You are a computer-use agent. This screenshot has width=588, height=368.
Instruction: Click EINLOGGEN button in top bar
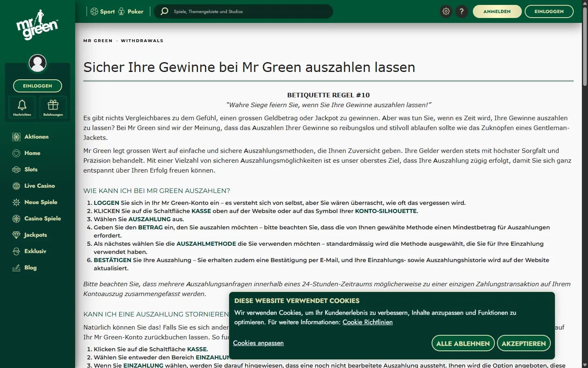point(549,11)
